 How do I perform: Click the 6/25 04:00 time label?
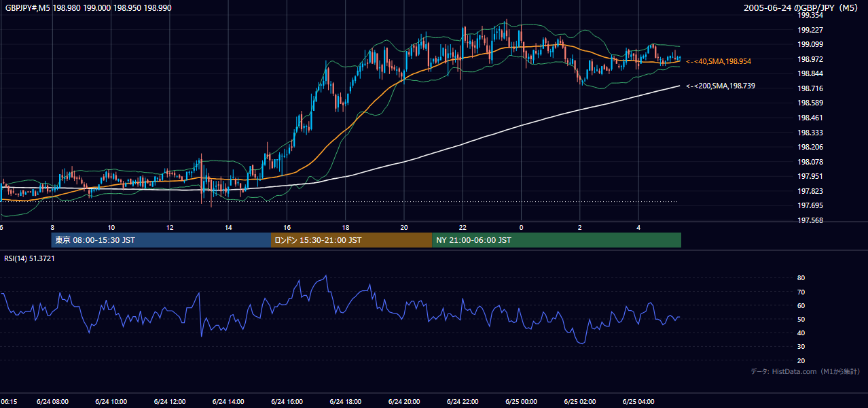638,402
